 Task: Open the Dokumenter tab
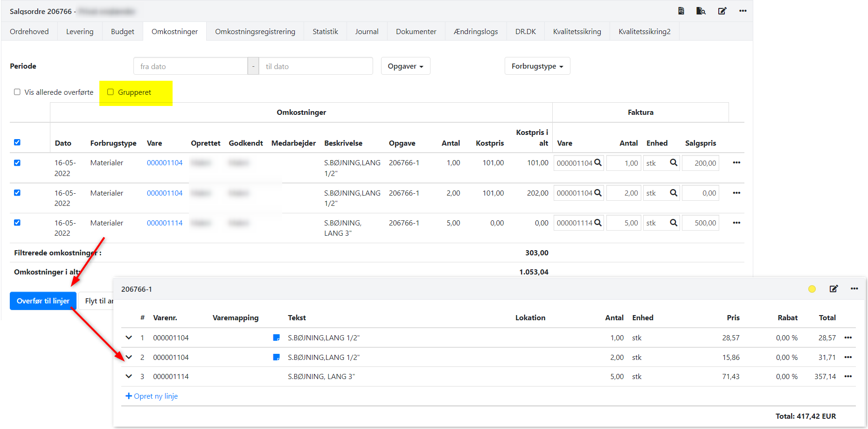(416, 32)
